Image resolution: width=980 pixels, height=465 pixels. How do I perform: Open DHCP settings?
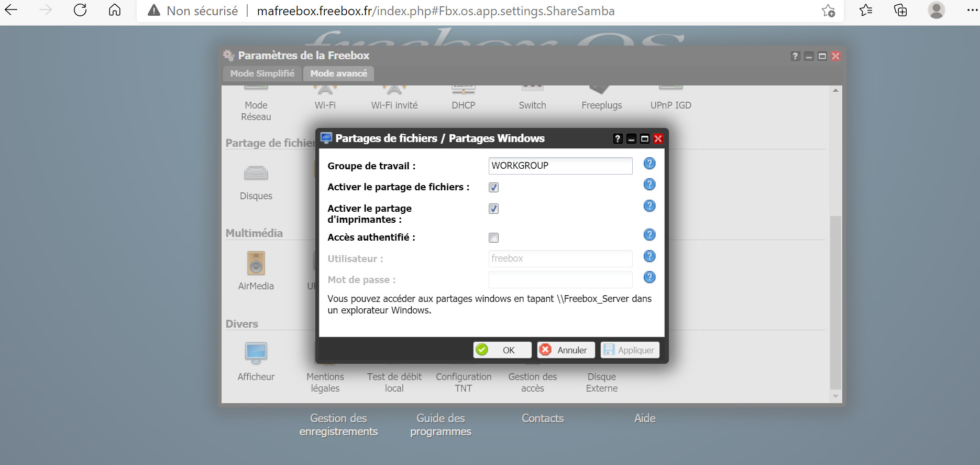[x=464, y=105]
